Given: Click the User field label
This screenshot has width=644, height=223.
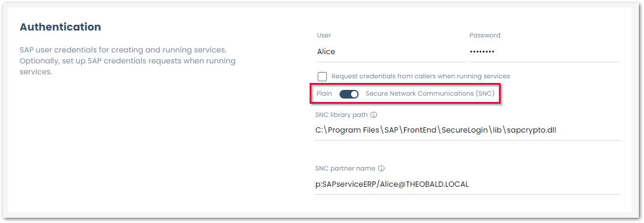Looking at the screenshot, I should [323, 35].
